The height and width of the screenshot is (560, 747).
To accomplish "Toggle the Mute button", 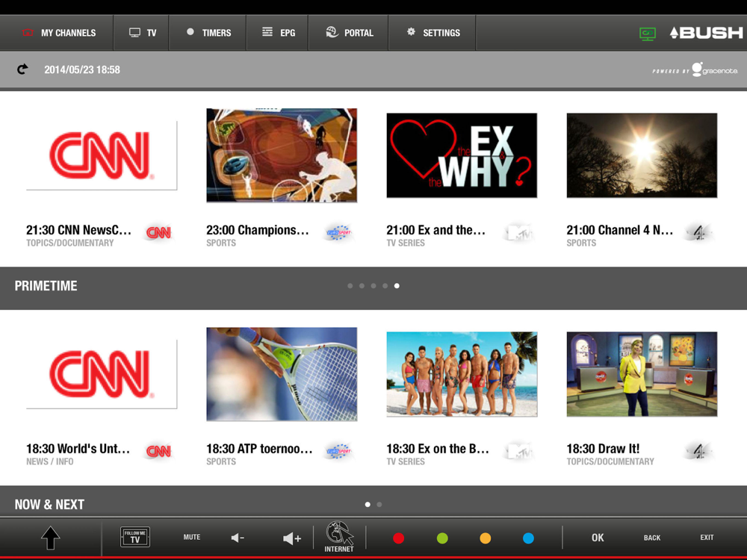I will point(192,537).
